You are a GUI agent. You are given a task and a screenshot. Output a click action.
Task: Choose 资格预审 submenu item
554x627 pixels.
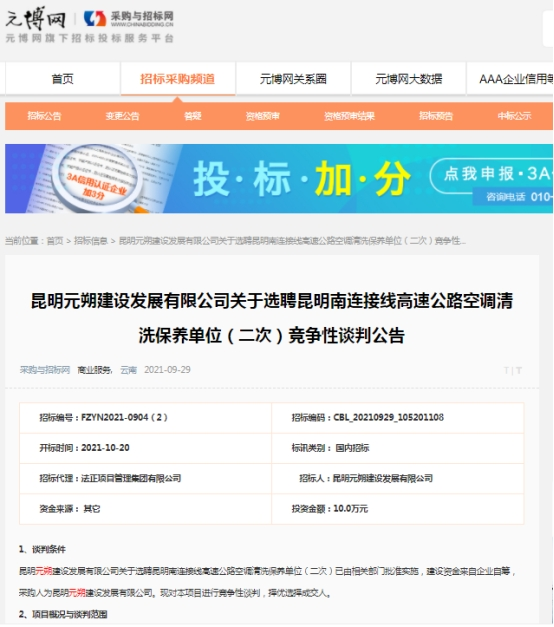[x=262, y=116]
